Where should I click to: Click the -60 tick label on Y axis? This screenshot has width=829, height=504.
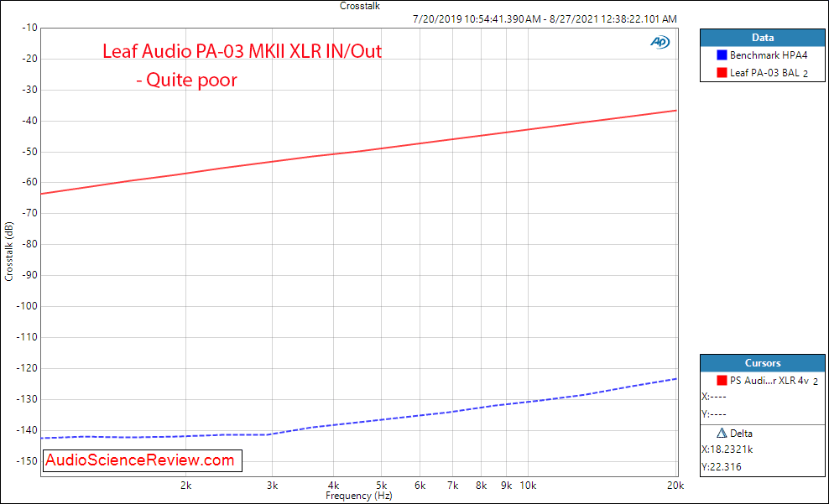click(29, 182)
